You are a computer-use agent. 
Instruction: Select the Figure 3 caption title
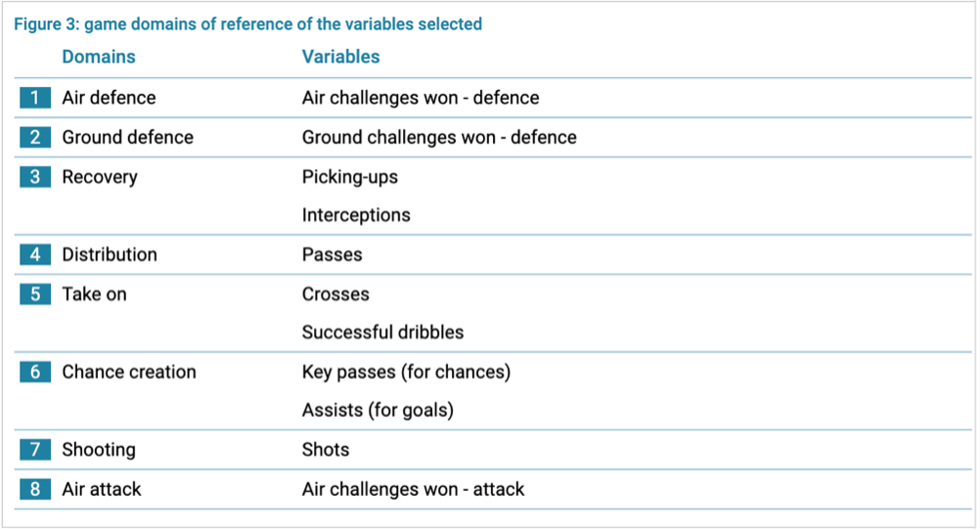pos(248,24)
